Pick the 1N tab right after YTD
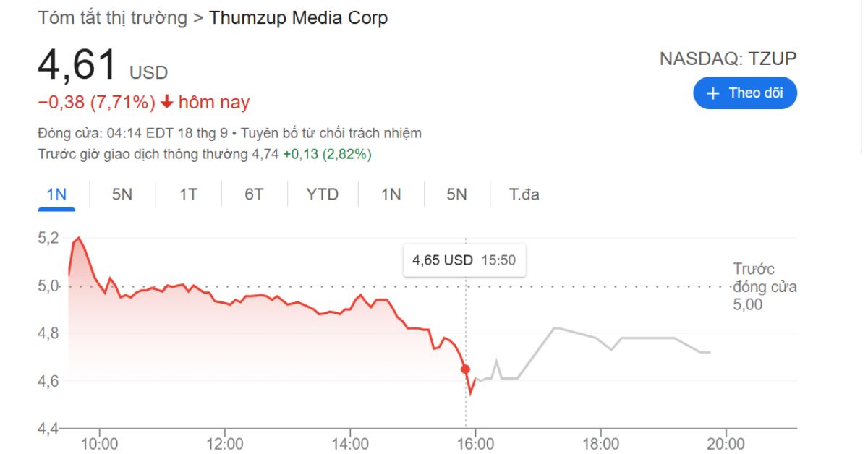868x454 pixels. [391, 194]
